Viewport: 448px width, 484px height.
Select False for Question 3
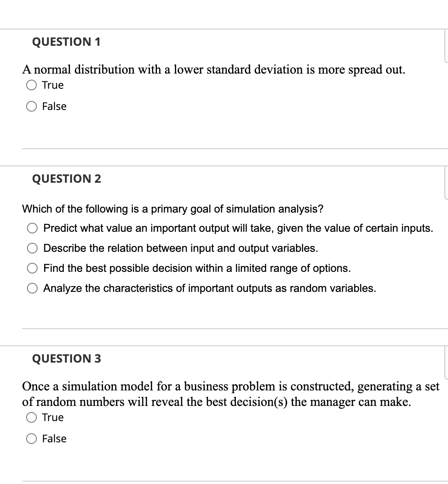click(31, 439)
